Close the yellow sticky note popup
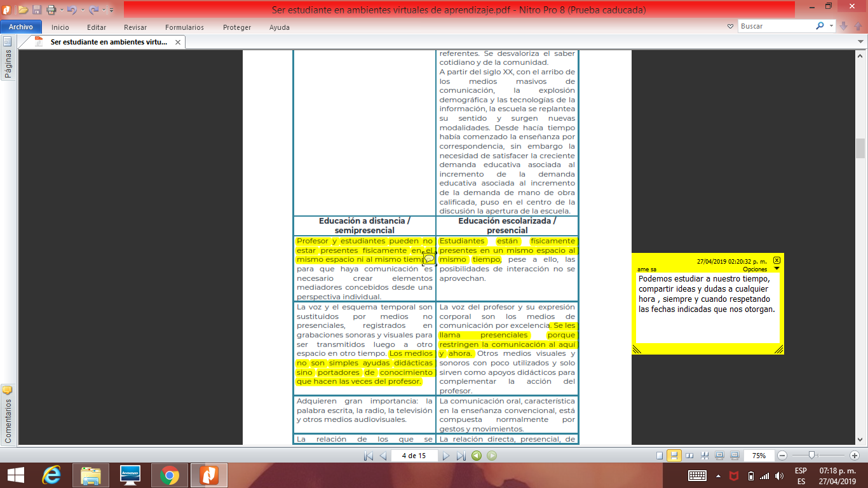This screenshot has width=868, height=488. coord(776,261)
